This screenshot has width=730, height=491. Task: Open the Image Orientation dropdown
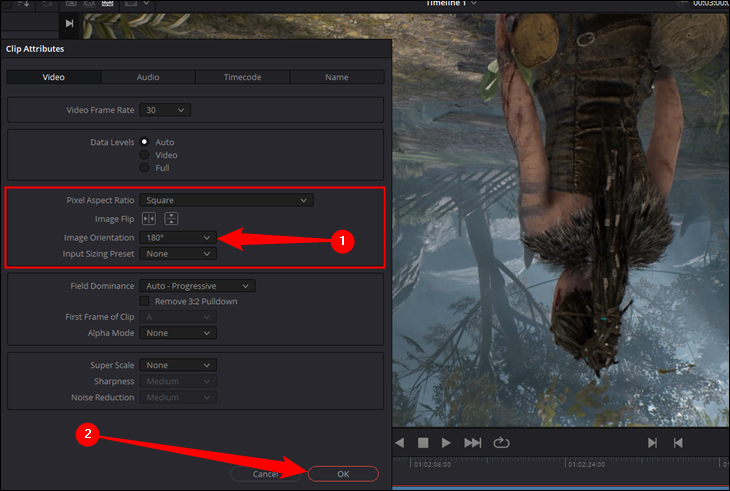tap(178, 237)
